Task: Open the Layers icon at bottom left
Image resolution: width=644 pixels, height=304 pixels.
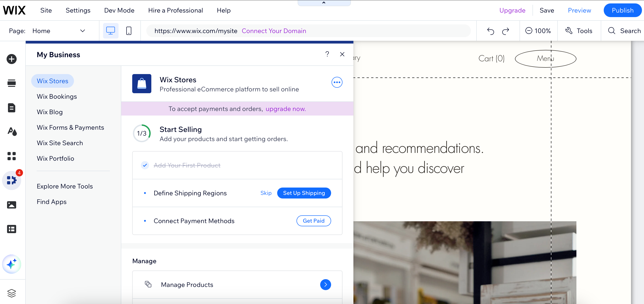Action: point(12,293)
